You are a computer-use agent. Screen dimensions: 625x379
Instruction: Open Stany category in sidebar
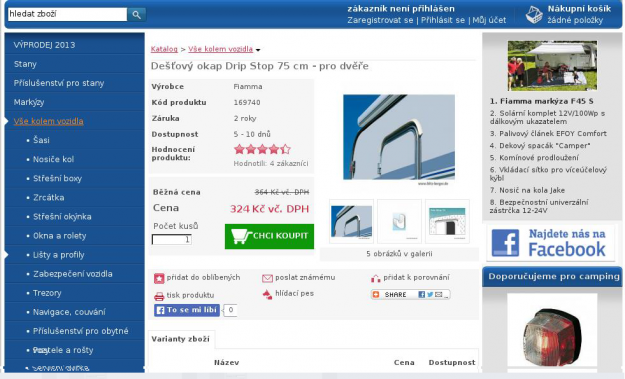(25, 64)
